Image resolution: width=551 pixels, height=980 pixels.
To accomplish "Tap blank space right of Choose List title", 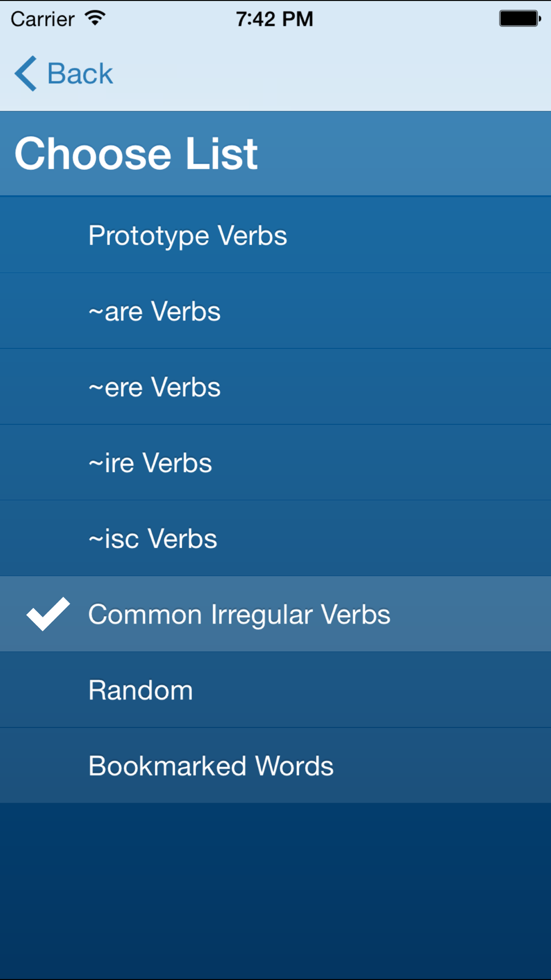I will (x=408, y=153).
